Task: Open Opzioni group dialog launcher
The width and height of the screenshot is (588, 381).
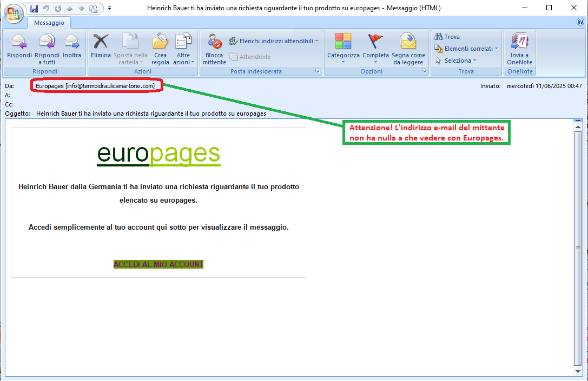Action: tap(424, 71)
